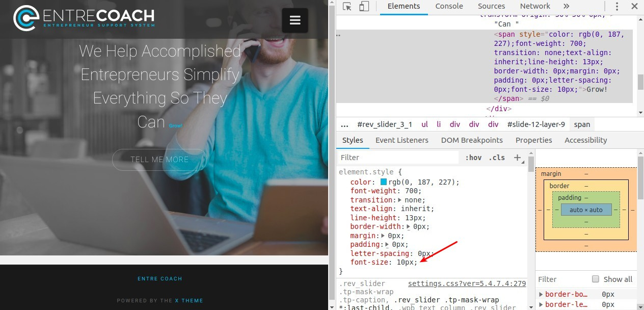Open the Event Listeners sub-tab
This screenshot has height=310, width=644.
tap(402, 140)
